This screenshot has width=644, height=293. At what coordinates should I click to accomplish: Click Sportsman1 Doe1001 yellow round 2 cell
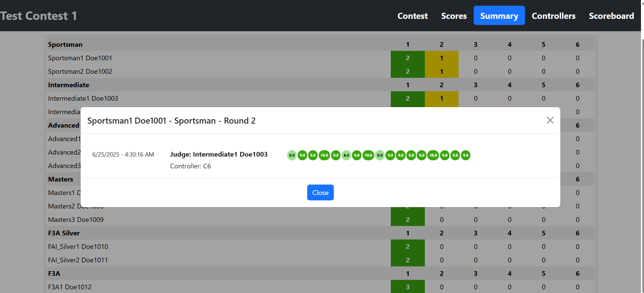441,58
